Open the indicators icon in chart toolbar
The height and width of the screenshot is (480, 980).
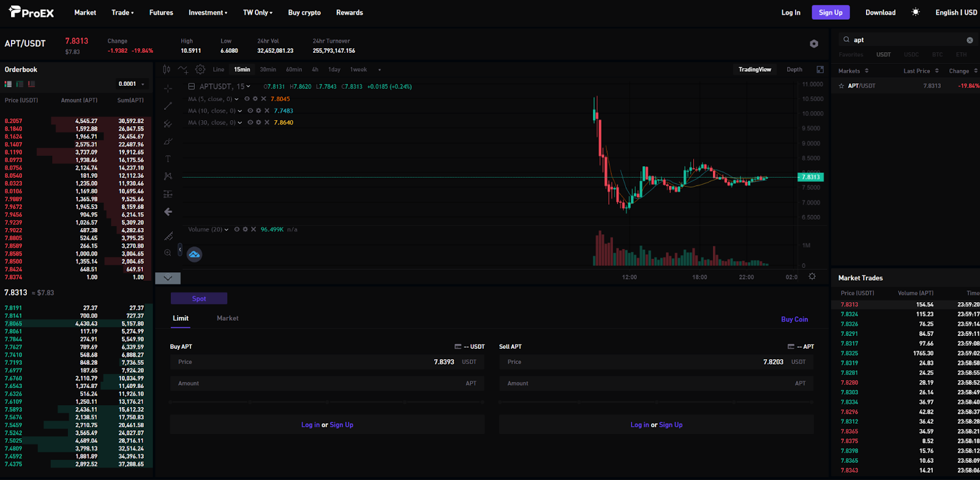(x=183, y=69)
